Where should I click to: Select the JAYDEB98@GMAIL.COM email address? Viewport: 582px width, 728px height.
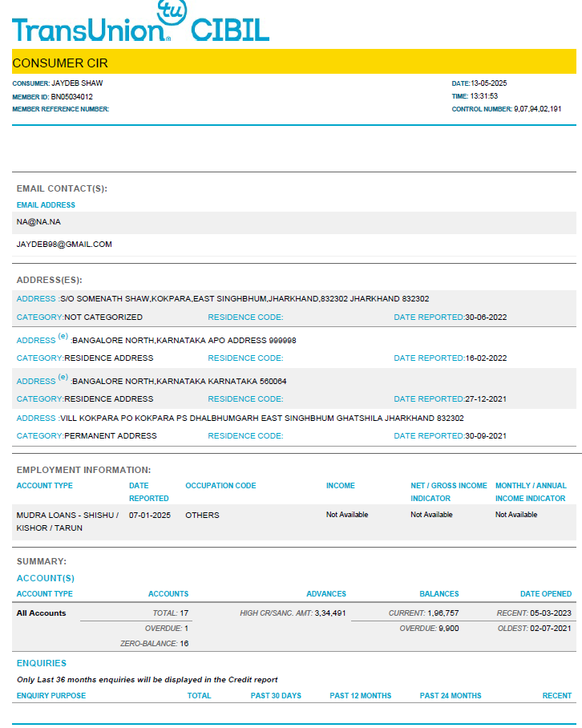(x=64, y=244)
